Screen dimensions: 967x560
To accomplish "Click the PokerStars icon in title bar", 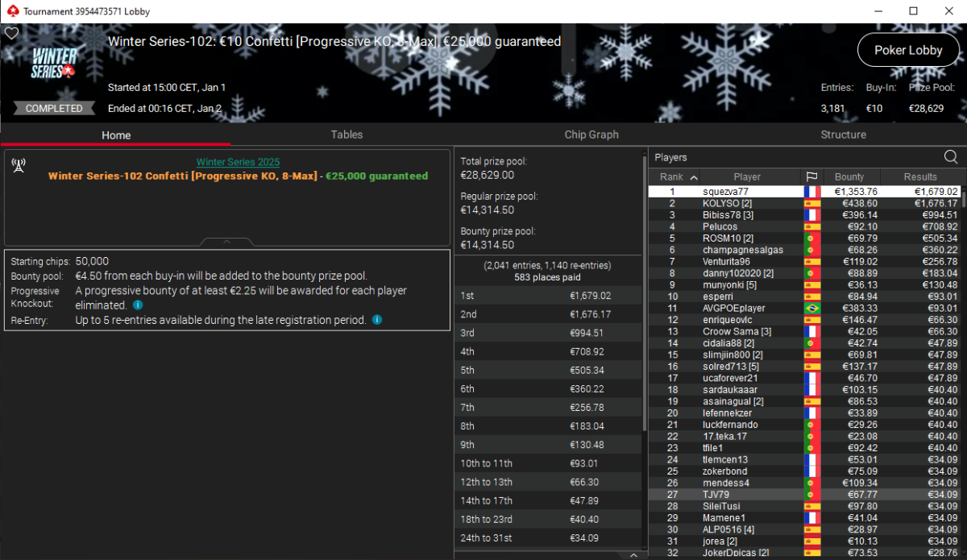I will click(x=10, y=11).
